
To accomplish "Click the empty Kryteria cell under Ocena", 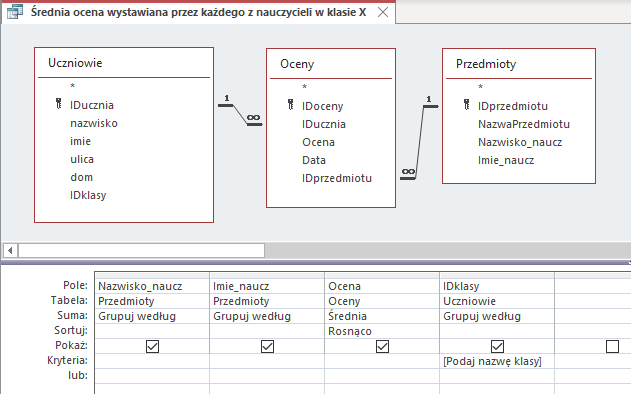I will coord(382,361).
